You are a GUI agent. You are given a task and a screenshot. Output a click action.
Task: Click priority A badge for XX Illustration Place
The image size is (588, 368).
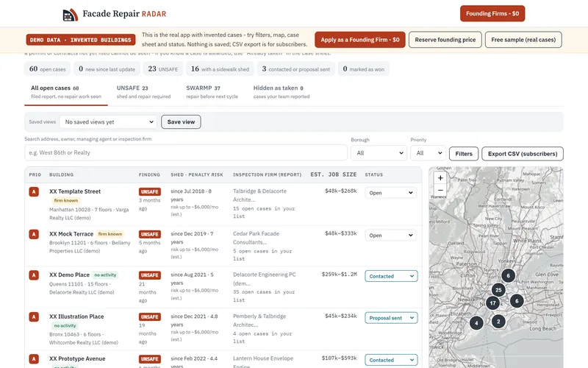(34, 317)
